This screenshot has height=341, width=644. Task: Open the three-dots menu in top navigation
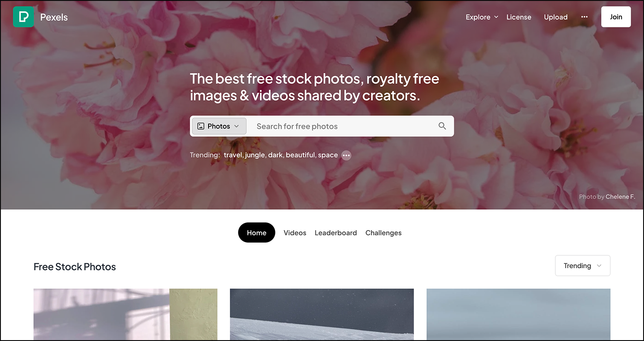tap(584, 17)
